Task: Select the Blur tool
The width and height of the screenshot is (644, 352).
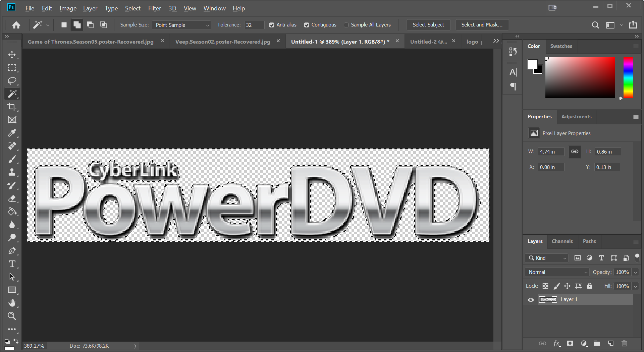Action: [x=12, y=225]
